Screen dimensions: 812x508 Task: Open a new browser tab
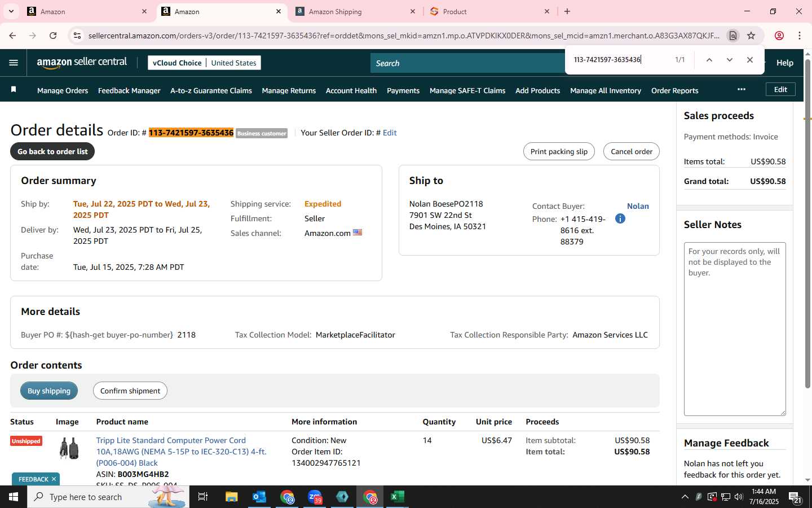(567, 11)
